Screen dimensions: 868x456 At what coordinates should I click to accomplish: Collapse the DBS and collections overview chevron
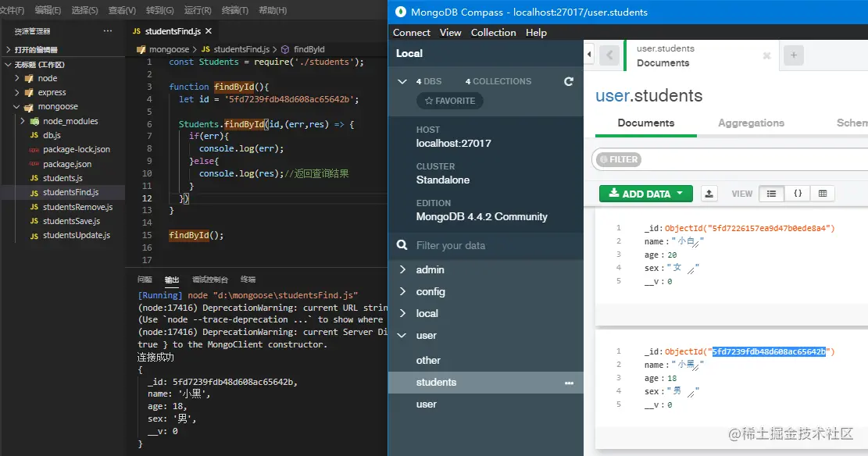click(x=402, y=81)
